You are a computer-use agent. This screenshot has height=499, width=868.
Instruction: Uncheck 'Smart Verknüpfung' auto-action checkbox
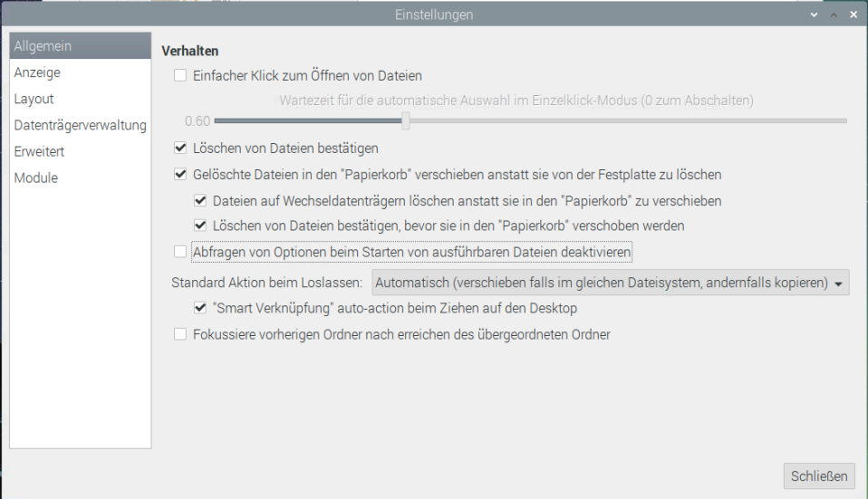[200, 308]
